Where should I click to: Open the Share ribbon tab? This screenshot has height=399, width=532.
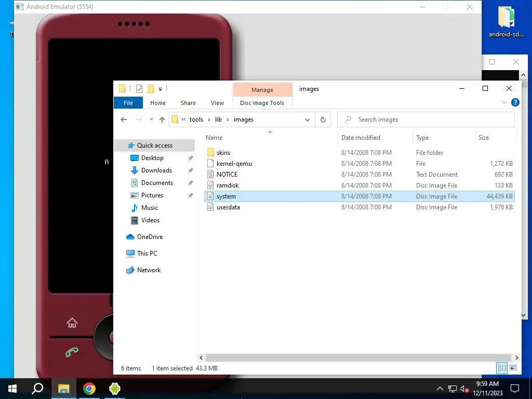[x=188, y=103]
